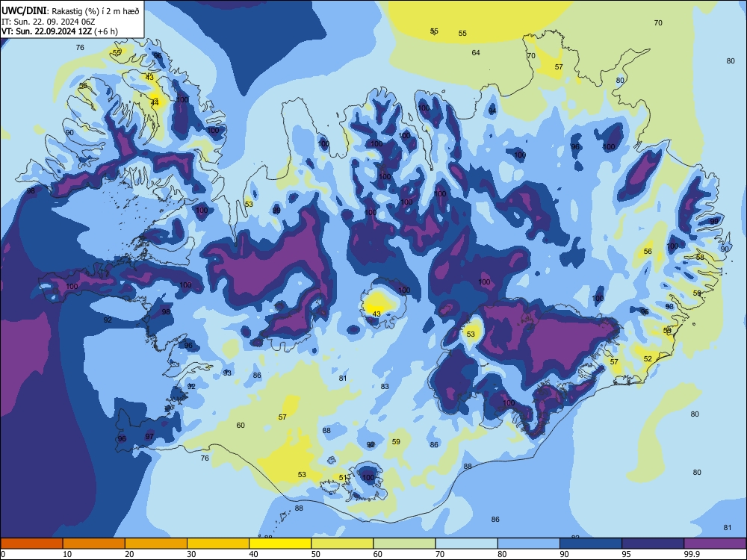Viewport: 747px width, 560px height.
Task: Click the '95' legend scale label
Action: pyautogui.click(x=627, y=554)
